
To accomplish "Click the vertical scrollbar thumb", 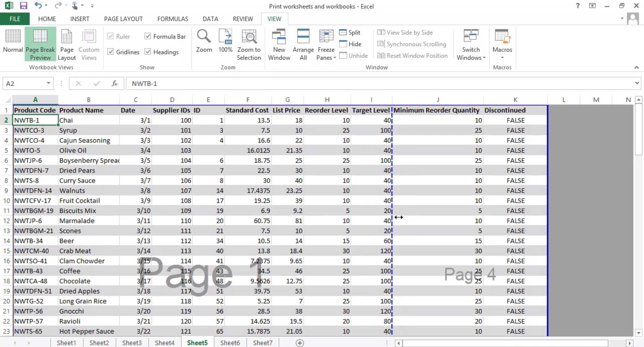I will 639,129.
